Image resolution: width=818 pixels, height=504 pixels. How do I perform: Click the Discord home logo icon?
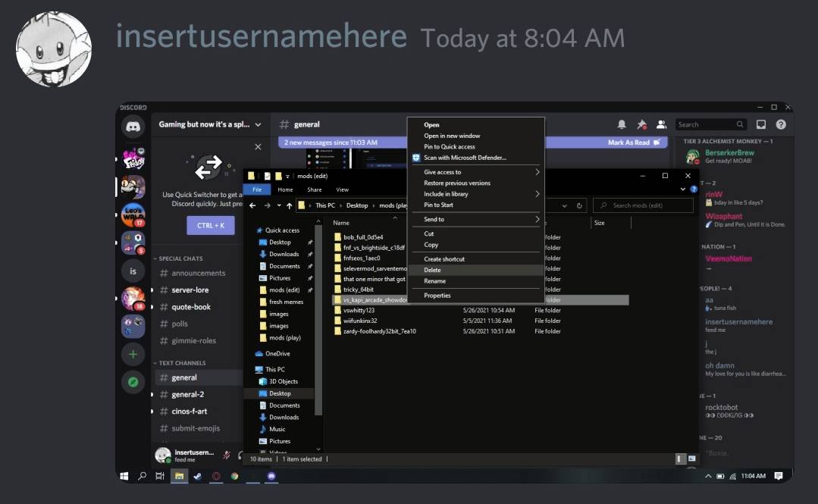tap(133, 127)
